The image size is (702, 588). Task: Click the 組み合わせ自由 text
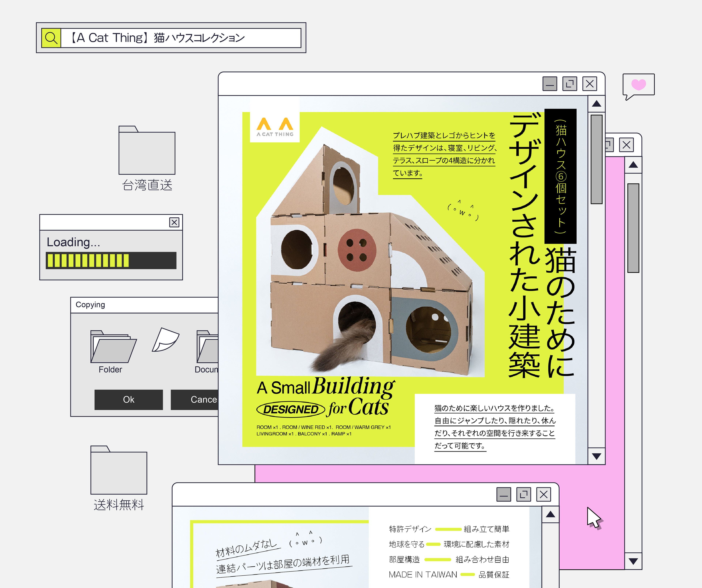click(482, 560)
